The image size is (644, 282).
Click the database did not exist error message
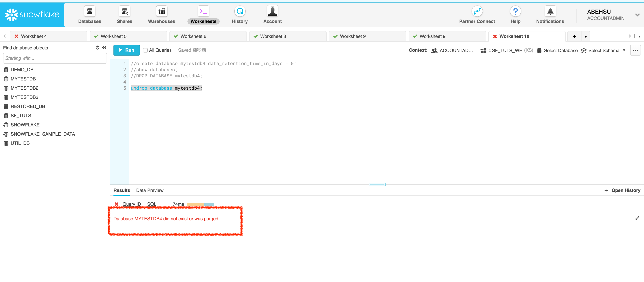pos(166,219)
